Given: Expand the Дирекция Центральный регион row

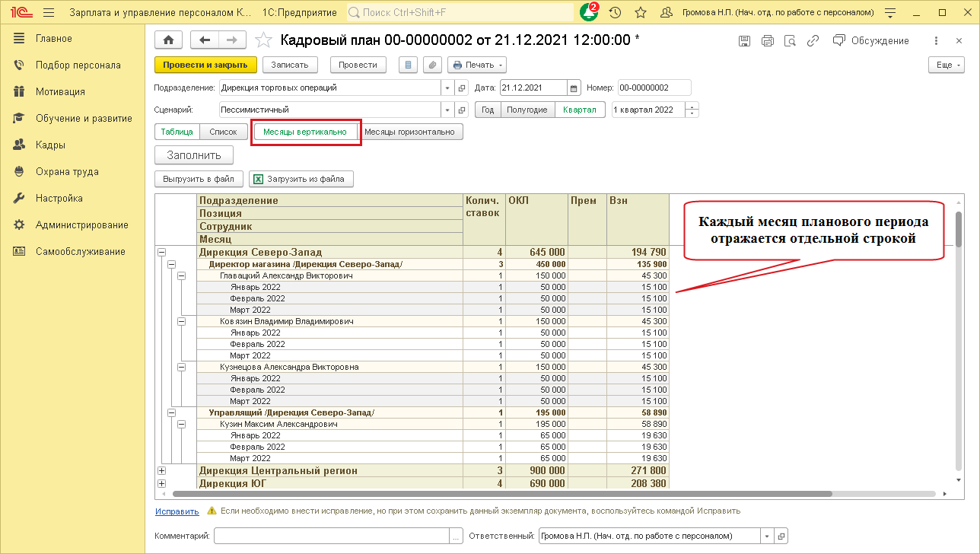Looking at the screenshot, I should pos(161,471).
